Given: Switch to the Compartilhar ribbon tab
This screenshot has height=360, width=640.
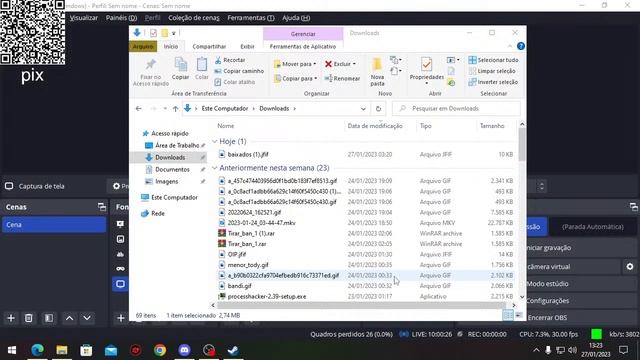Looking at the screenshot, I should (x=209, y=47).
